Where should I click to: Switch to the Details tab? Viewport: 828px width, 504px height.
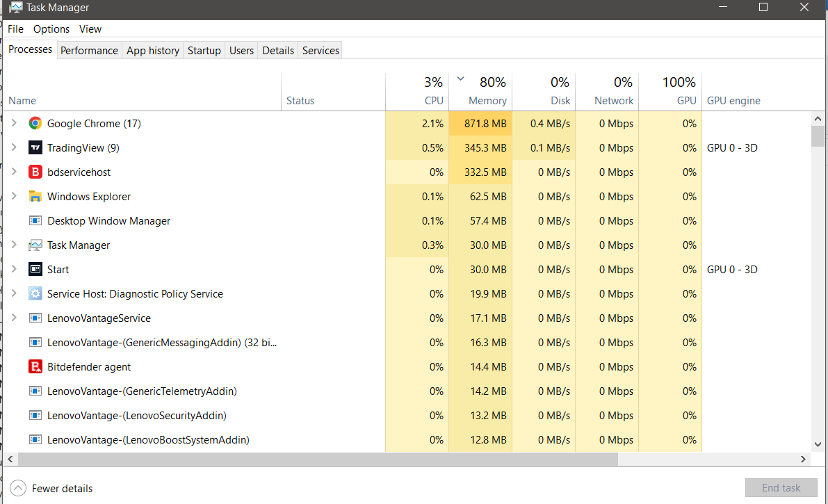coord(278,51)
